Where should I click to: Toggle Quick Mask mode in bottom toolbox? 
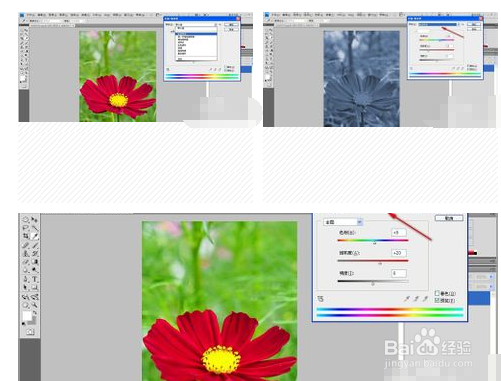point(30,332)
